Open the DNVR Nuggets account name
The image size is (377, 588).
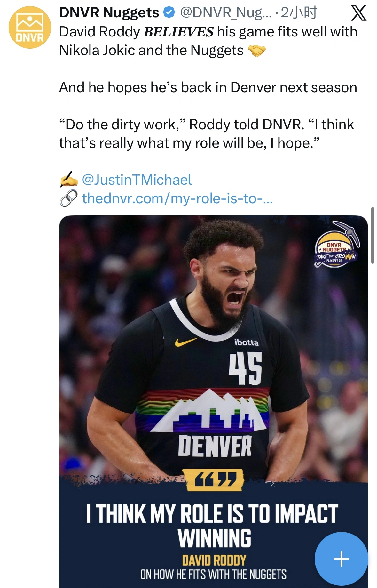click(109, 13)
